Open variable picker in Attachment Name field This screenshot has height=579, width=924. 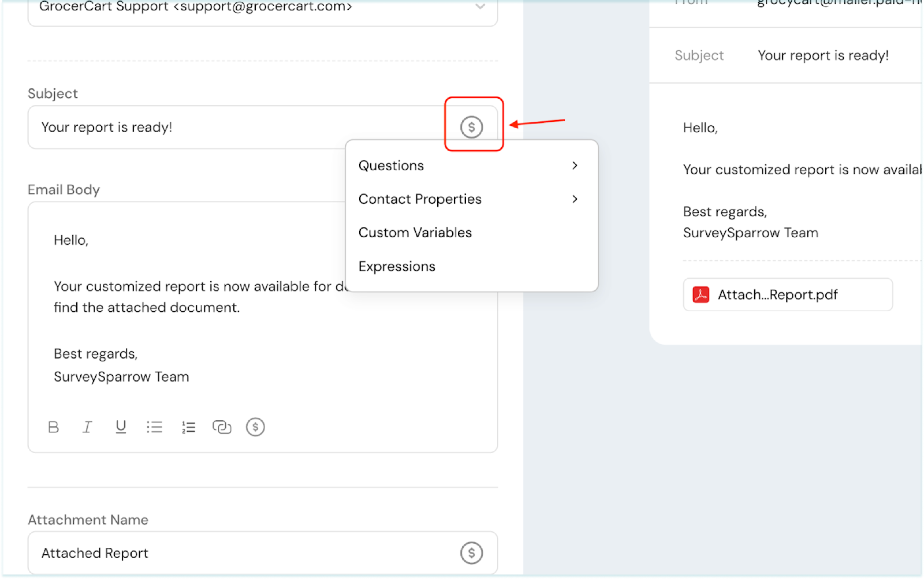point(471,553)
